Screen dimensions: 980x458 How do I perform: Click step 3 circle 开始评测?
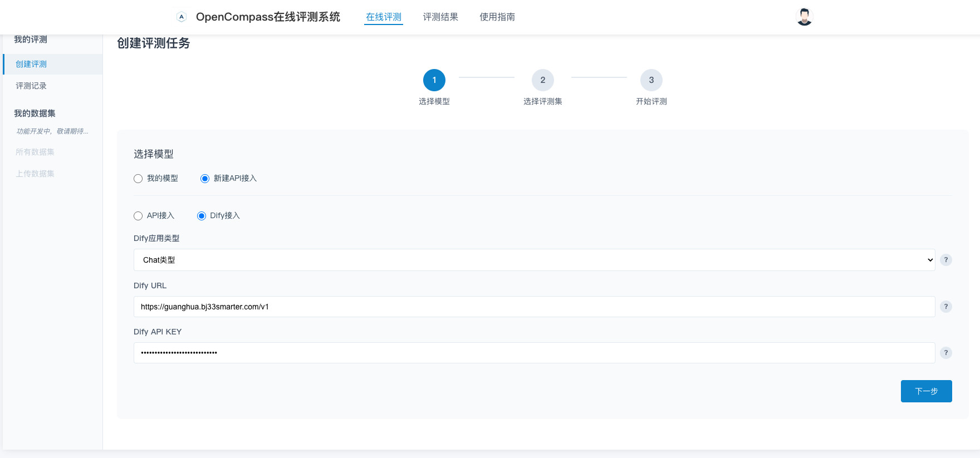tap(651, 80)
